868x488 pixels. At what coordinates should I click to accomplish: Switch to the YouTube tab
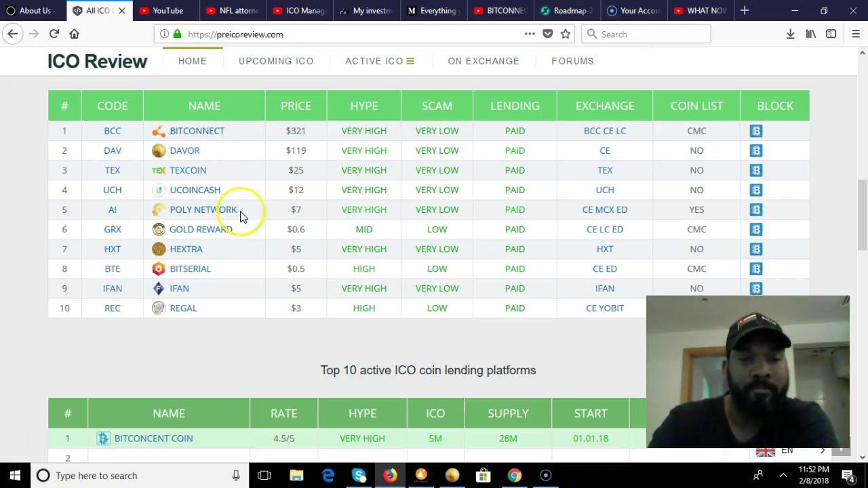pos(167,10)
